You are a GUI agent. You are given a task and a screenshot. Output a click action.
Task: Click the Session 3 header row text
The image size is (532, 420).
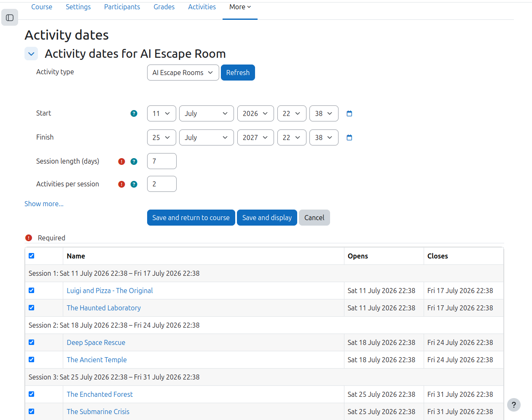[114, 377]
